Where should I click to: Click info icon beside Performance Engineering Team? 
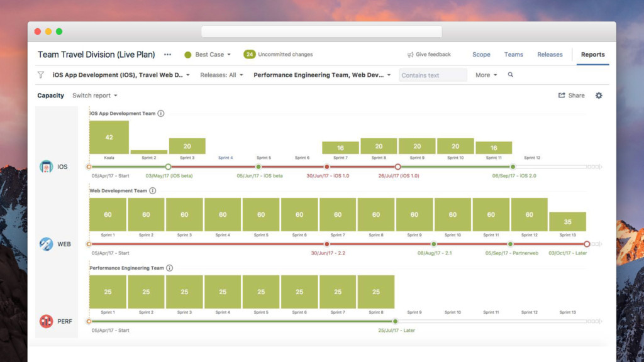(170, 268)
